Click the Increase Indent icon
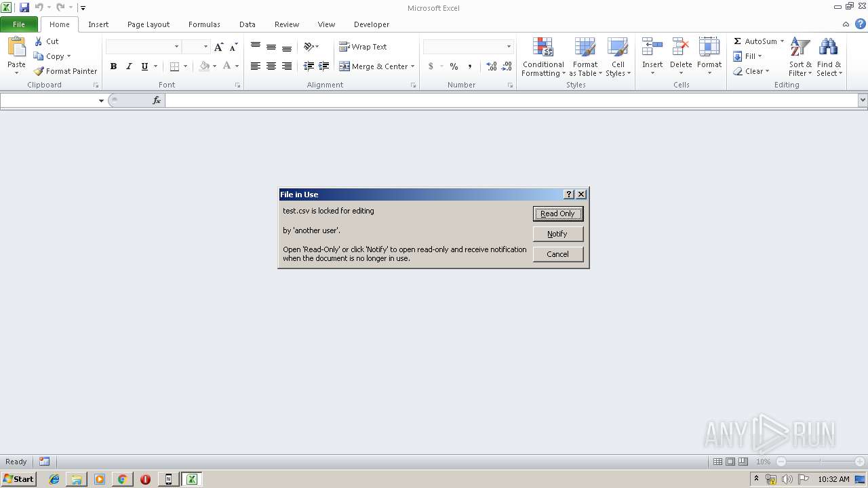Viewport: 868px width, 488px height. coord(324,66)
